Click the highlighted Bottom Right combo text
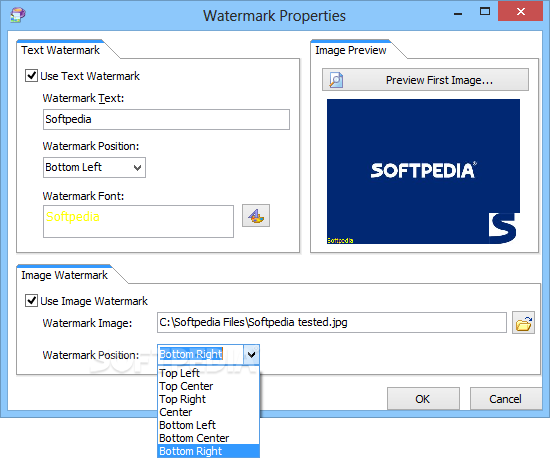The image size is (550, 458). point(191,354)
